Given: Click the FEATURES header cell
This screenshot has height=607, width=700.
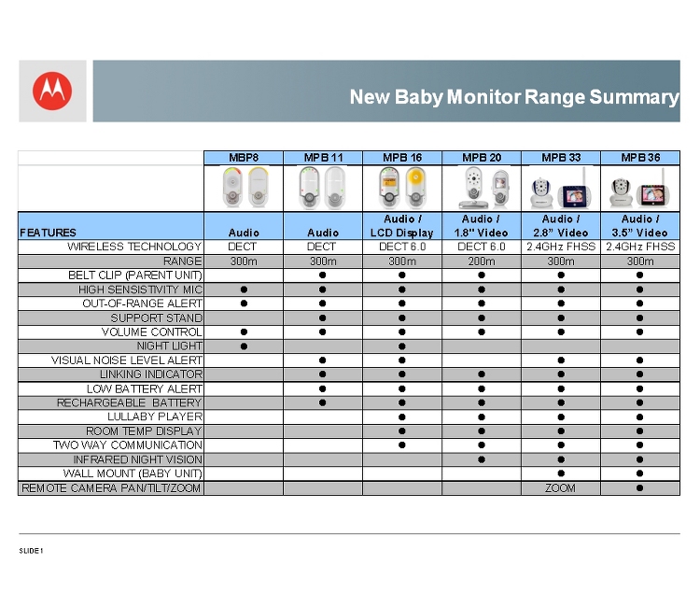Looking at the screenshot, I should click(x=111, y=226).
